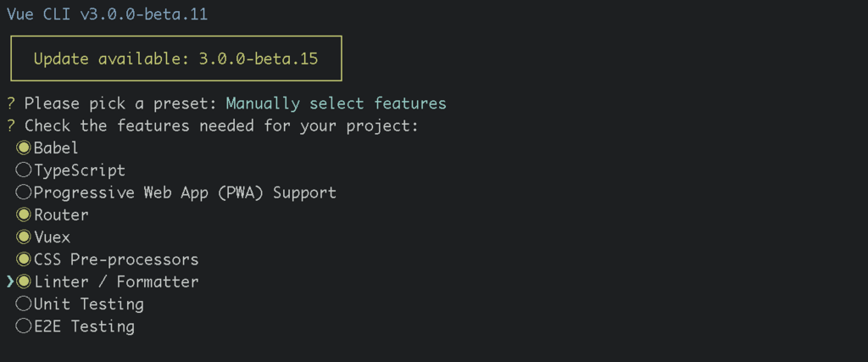Select the E2E Testing label
Image resolution: width=868 pixels, height=362 pixels.
click(84, 326)
